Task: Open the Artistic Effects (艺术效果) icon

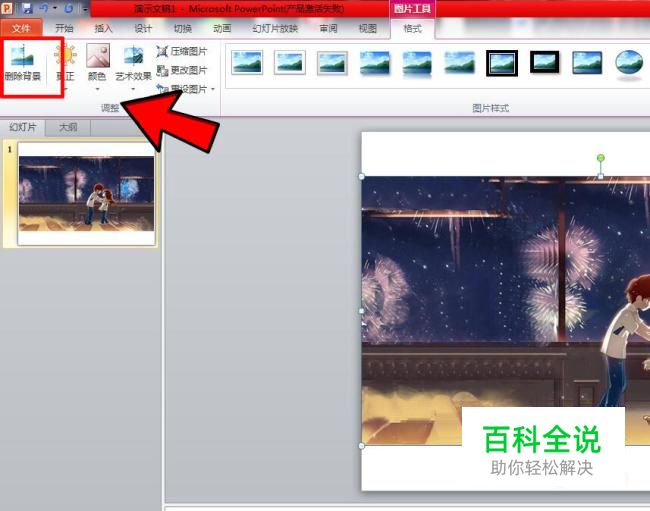Action: click(x=133, y=56)
